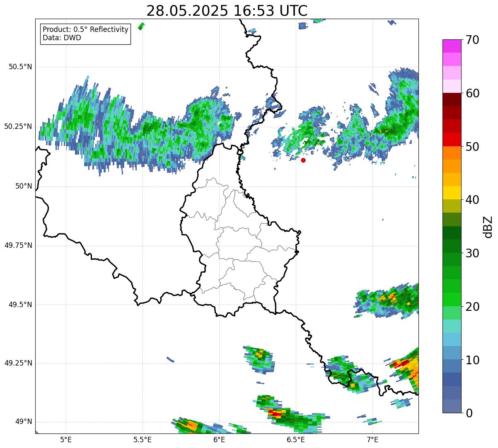Pick the yellow swatch just above 40
The width and height of the screenshot is (498, 448).
452,193
